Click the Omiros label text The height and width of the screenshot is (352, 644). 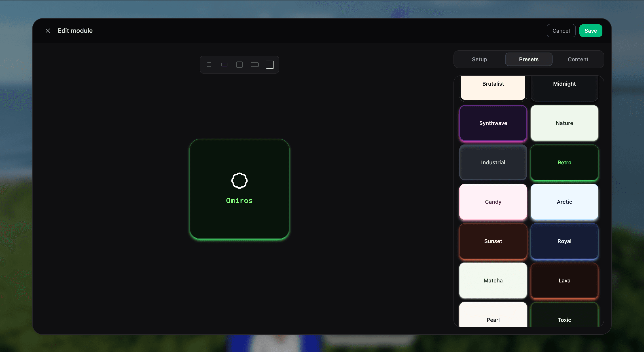[239, 201]
